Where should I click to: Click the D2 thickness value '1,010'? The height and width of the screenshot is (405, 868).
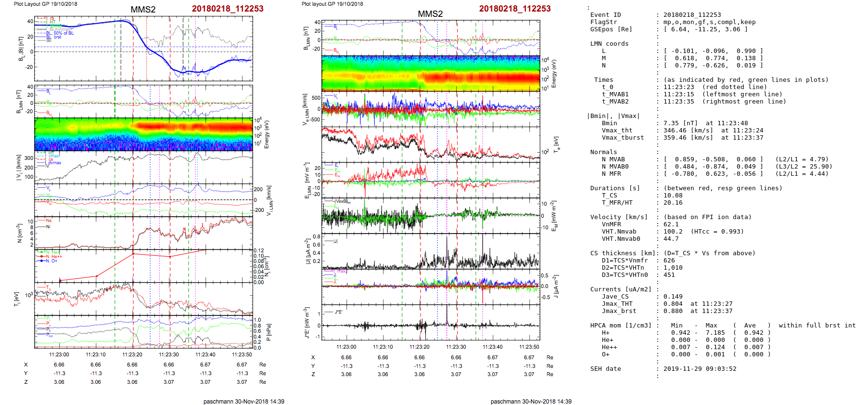point(673,268)
